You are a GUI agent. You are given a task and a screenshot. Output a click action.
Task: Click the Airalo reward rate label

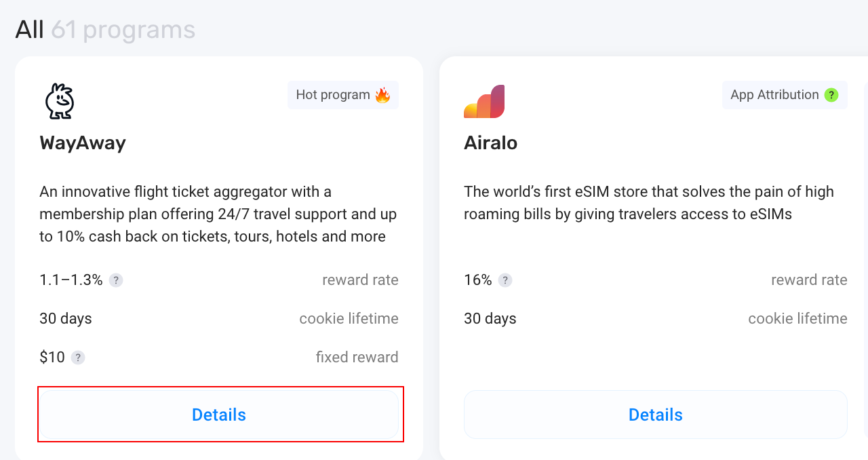click(810, 280)
